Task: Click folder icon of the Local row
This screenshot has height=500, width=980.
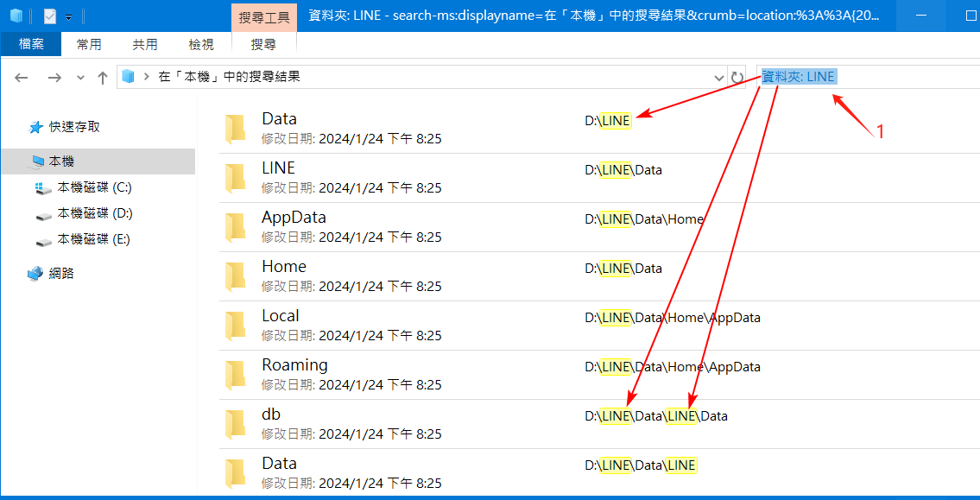Action: 235,325
